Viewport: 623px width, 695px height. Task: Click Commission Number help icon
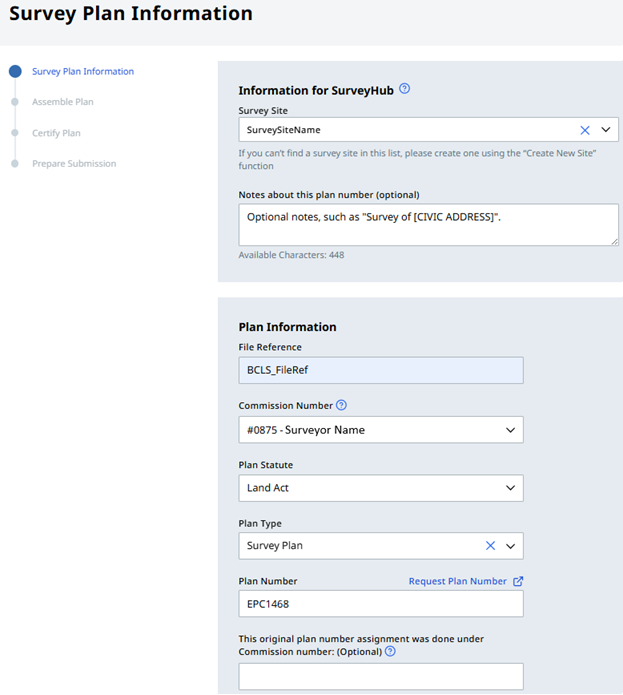(x=341, y=405)
